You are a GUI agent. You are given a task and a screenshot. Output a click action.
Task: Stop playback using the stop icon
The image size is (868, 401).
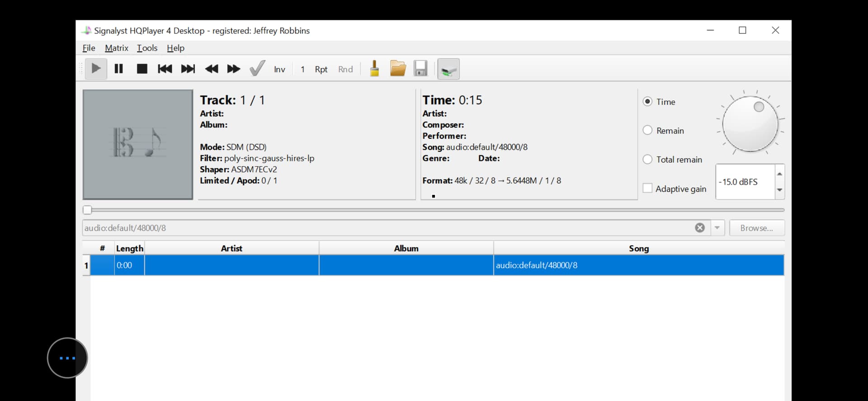[142, 69]
